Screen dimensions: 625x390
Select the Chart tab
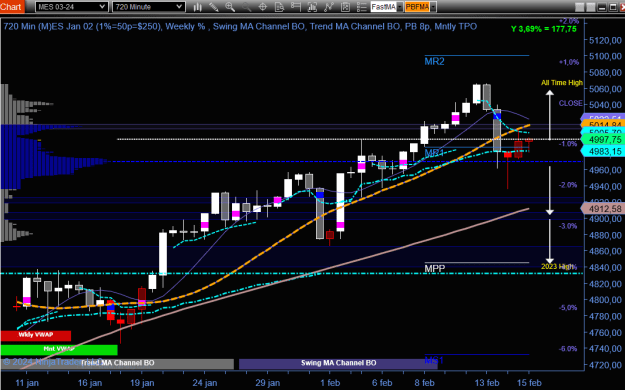tap(12, 6)
